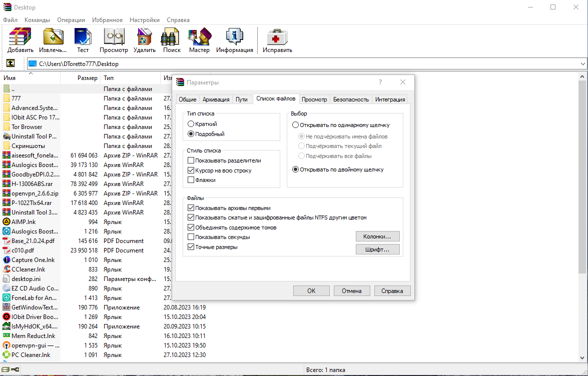The height and width of the screenshot is (376, 588).
Task: Click the FoneLab for Android shortcut icon
Action: [x=7, y=298]
